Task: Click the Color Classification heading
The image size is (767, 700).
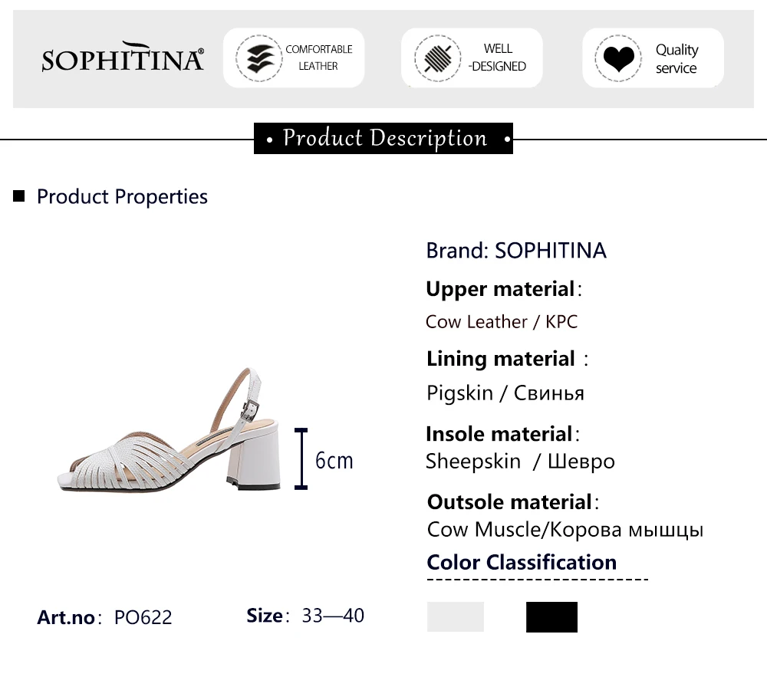Action: coord(522,562)
